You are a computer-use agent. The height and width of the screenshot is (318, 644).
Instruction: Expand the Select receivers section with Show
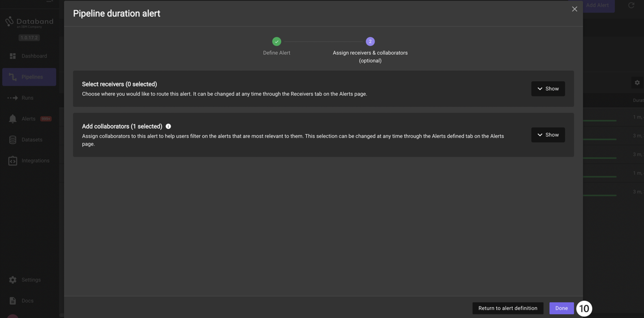point(548,89)
